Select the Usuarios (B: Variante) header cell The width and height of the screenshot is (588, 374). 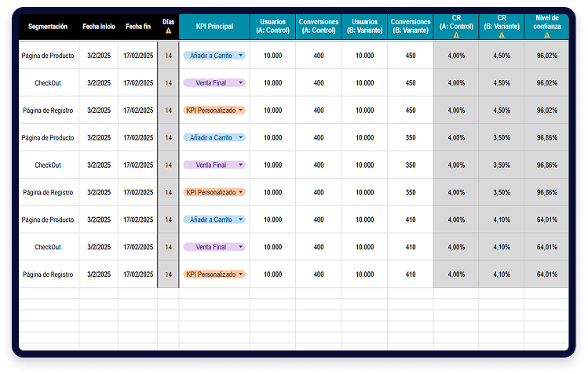pos(364,27)
